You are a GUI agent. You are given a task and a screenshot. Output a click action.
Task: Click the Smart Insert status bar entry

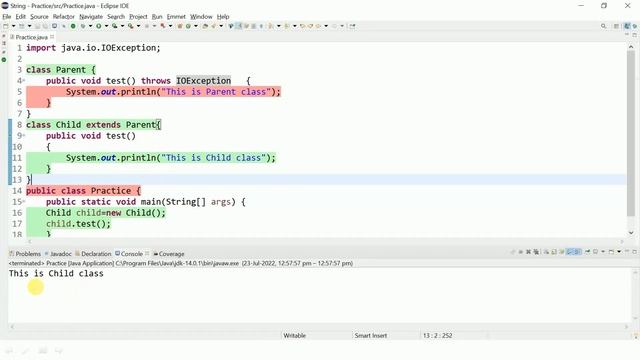pyautogui.click(x=371, y=336)
